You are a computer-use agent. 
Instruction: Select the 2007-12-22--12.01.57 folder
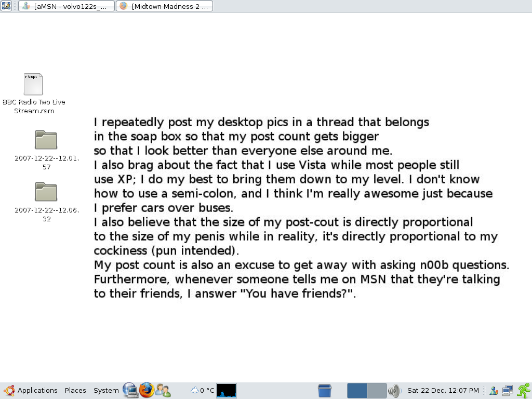point(46,140)
